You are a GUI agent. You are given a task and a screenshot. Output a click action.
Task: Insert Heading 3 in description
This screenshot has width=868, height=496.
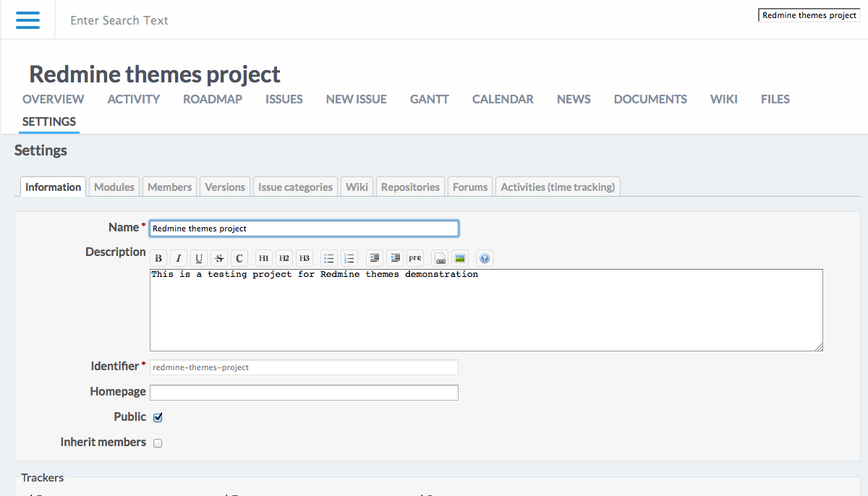[x=305, y=258]
